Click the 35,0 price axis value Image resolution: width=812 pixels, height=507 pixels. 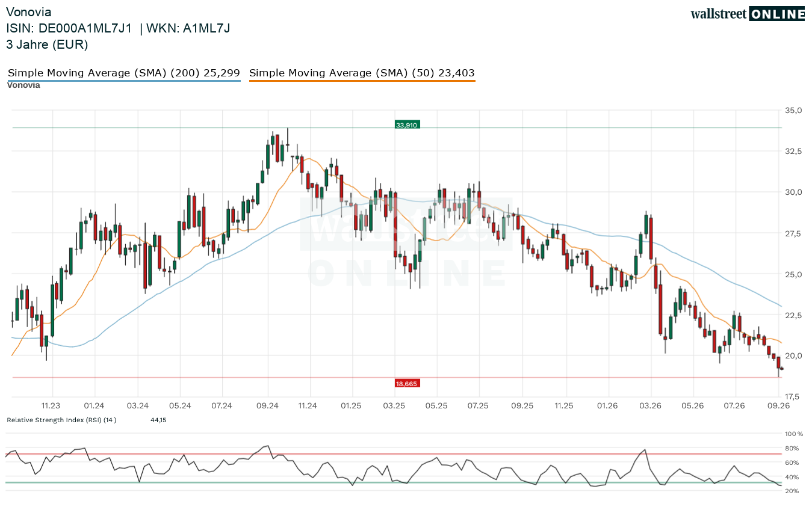[x=795, y=111]
